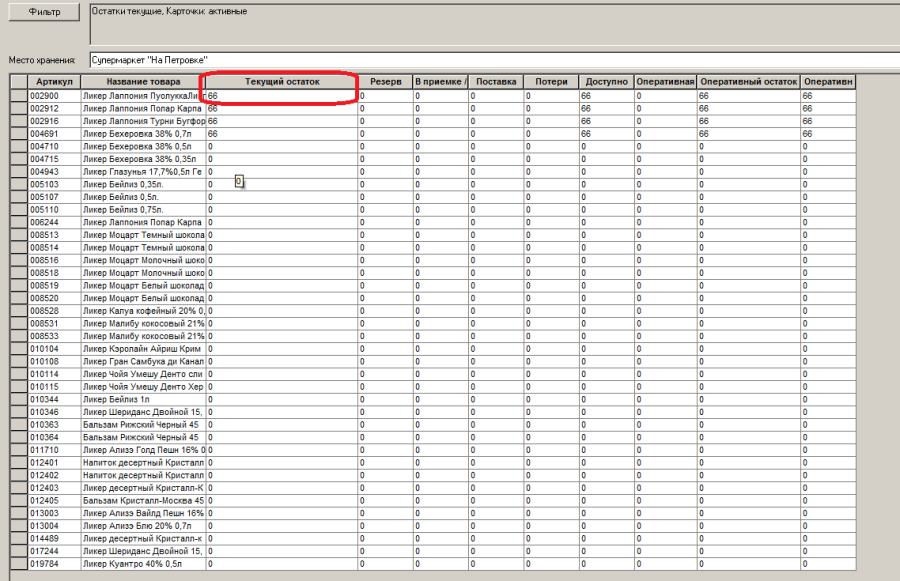Click Ликер Бехеровка 38% 0,7л name
This screenshot has height=581, width=900.
[x=143, y=134]
